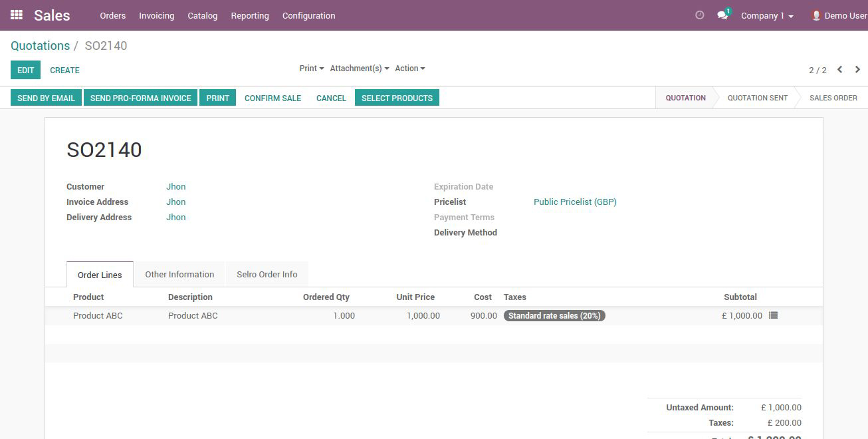
Task: Go to previous record arrow
Action: (x=839, y=69)
